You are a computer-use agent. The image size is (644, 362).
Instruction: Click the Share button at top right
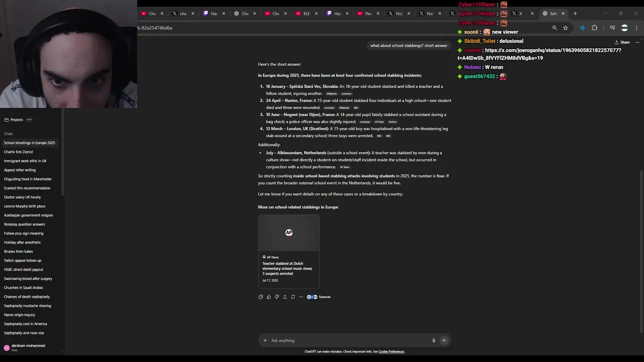pos(622,42)
